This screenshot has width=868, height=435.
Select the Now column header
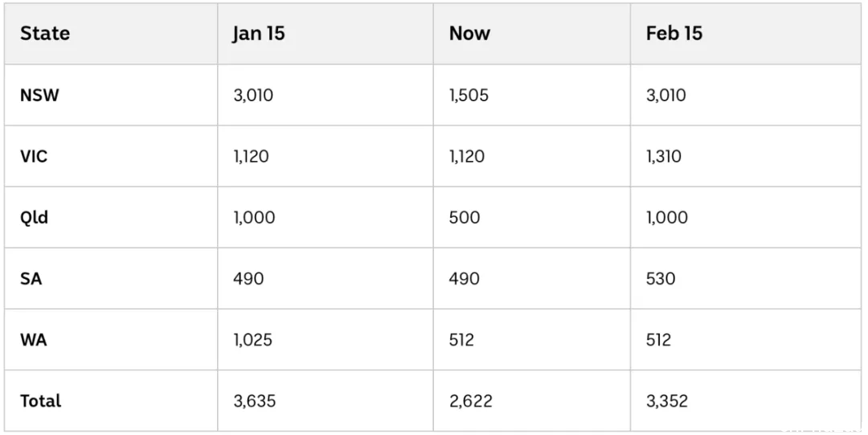[x=469, y=33]
